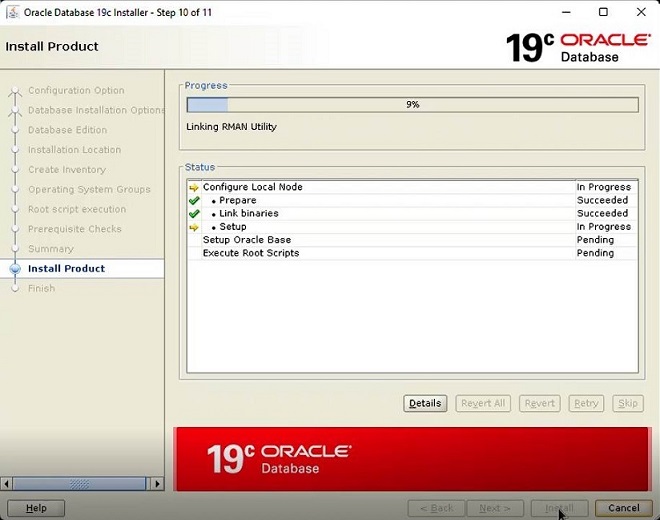Screen dimensions: 660x520
Task: Select the Execute Root Scripts row
Action: pyautogui.click(x=412, y=253)
